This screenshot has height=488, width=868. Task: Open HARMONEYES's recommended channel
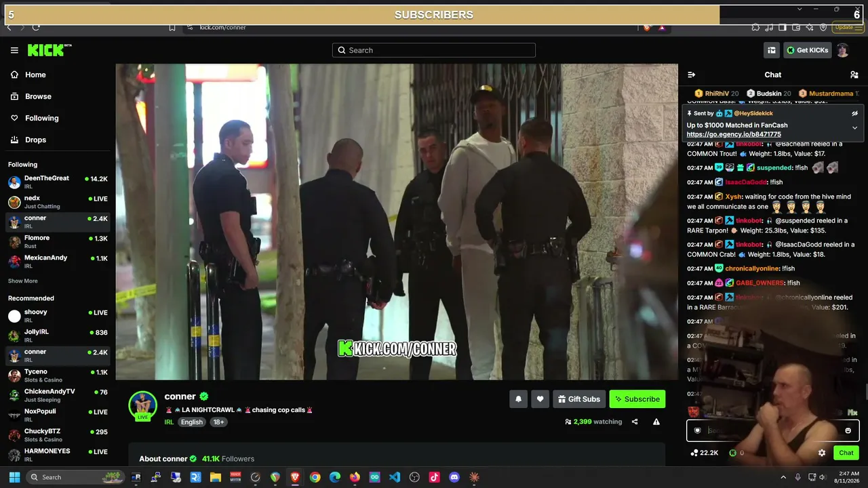pyautogui.click(x=58, y=455)
